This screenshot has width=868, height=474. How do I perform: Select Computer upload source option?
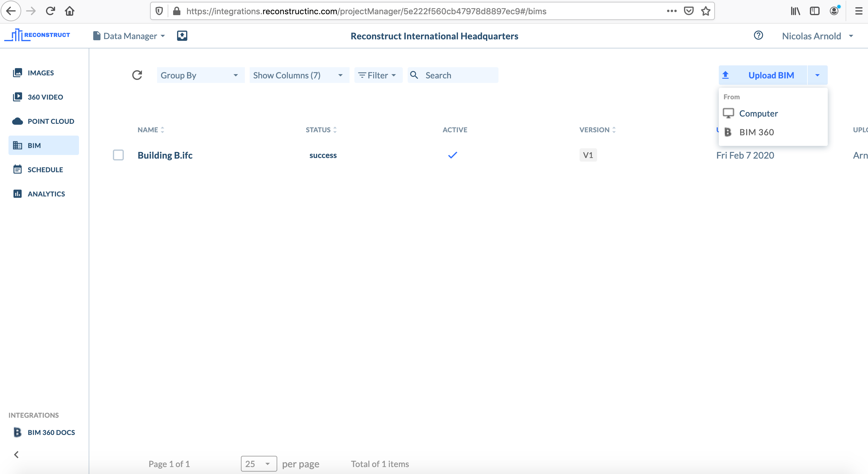[758, 113]
